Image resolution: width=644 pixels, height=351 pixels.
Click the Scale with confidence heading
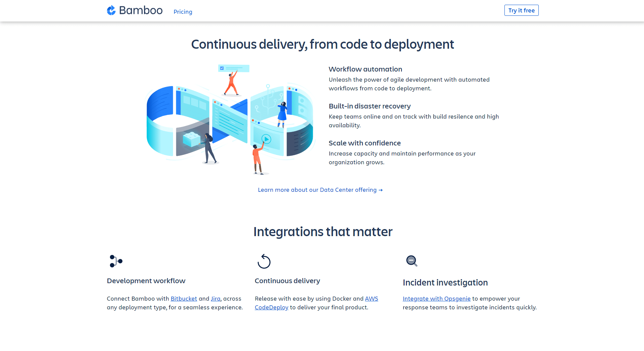[365, 143]
